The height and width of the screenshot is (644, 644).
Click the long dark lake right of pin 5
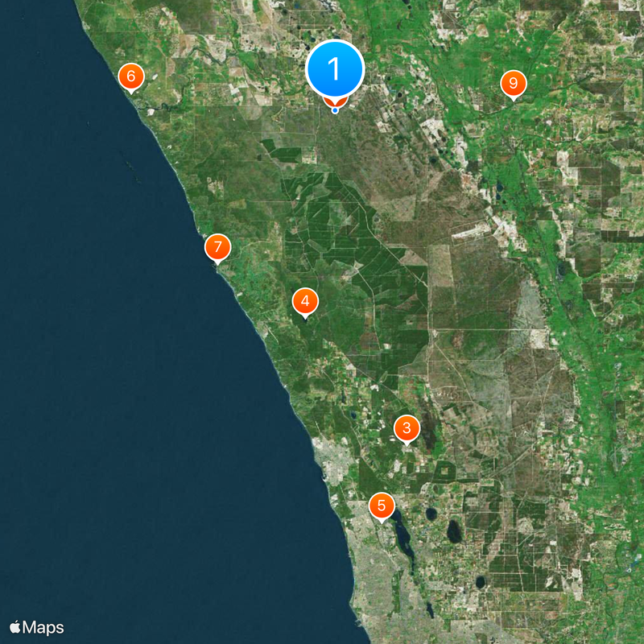click(x=403, y=536)
